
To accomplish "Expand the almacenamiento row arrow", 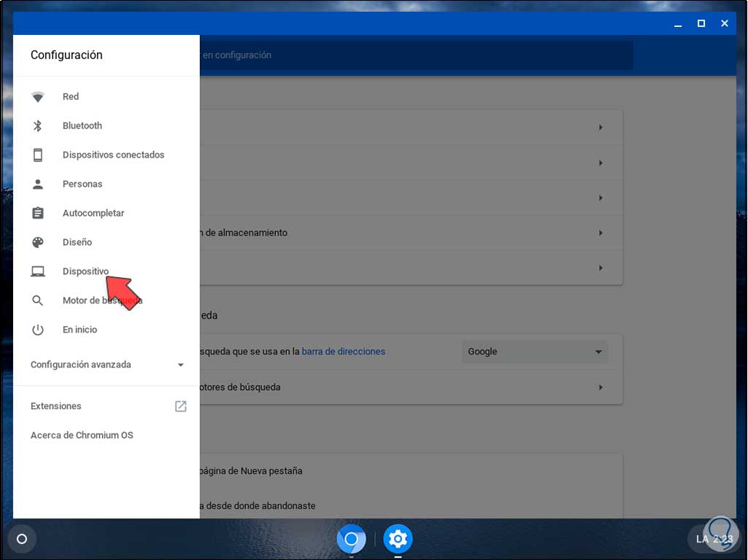I will [x=601, y=233].
